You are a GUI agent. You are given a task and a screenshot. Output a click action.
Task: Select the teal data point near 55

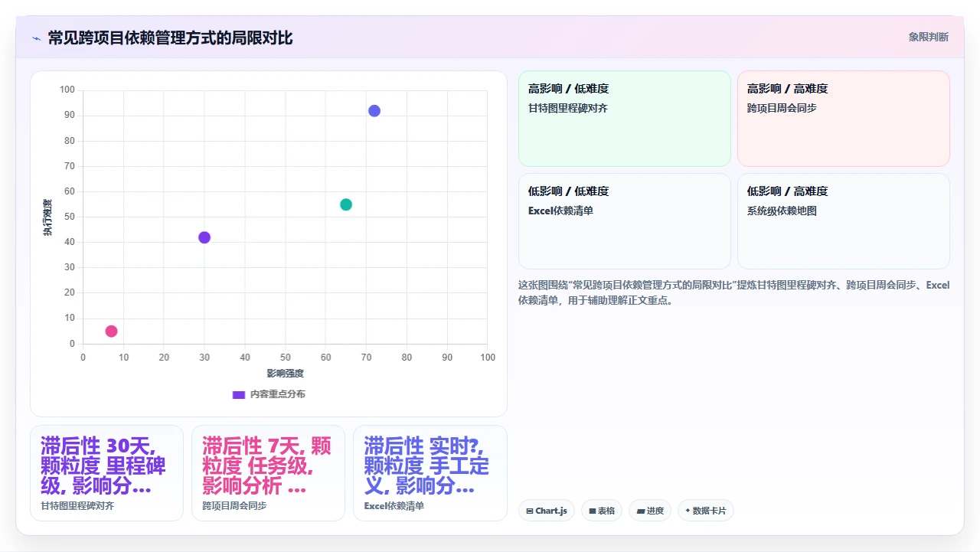click(x=346, y=204)
